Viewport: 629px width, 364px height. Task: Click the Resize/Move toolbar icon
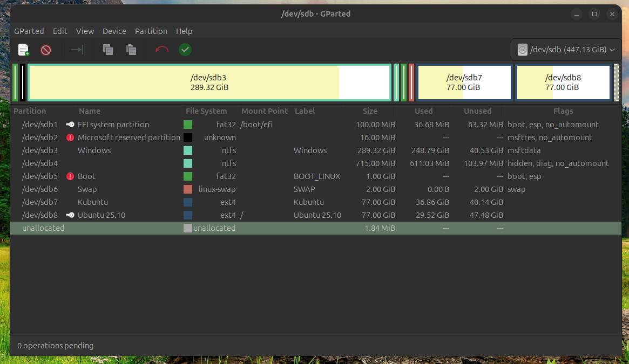77,50
